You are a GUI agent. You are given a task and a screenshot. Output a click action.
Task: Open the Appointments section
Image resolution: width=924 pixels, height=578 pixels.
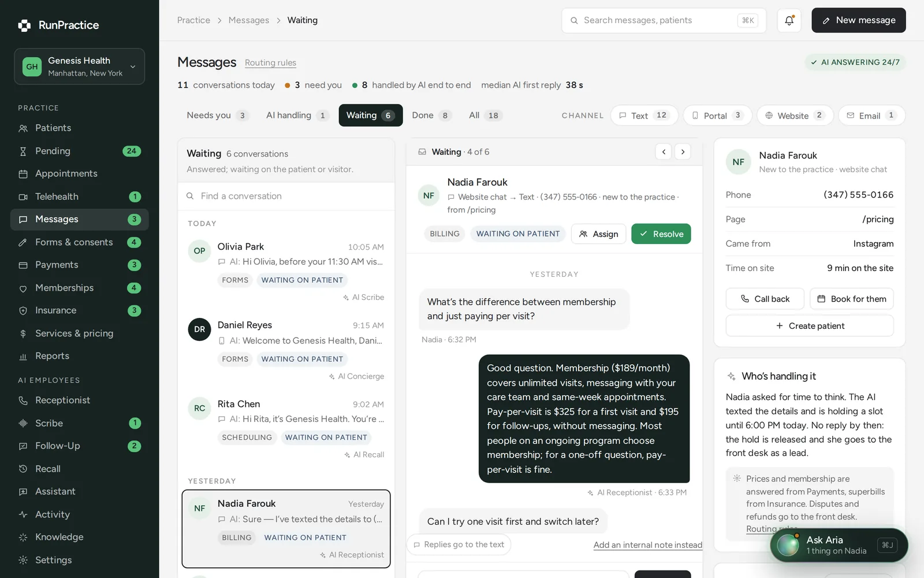(x=80, y=173)
